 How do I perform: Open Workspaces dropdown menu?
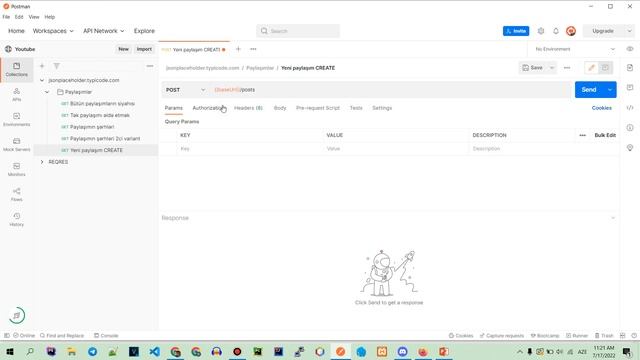[53, 31]
